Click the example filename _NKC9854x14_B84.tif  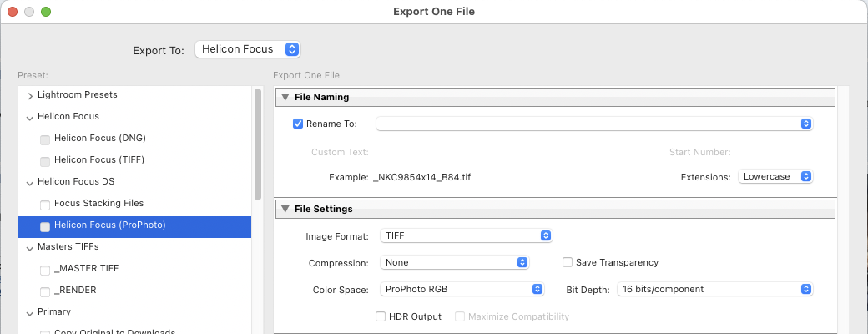click(x=422, y=177)
